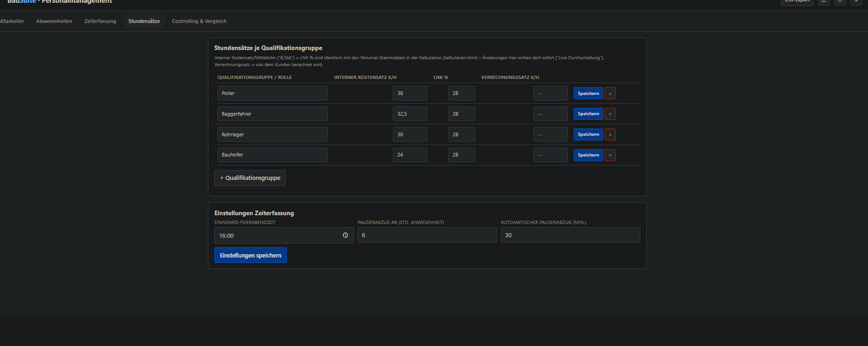This screenshot has height=346, width=868.
Task: Save the Rohrleger row
Action: [x=588, y=134]
